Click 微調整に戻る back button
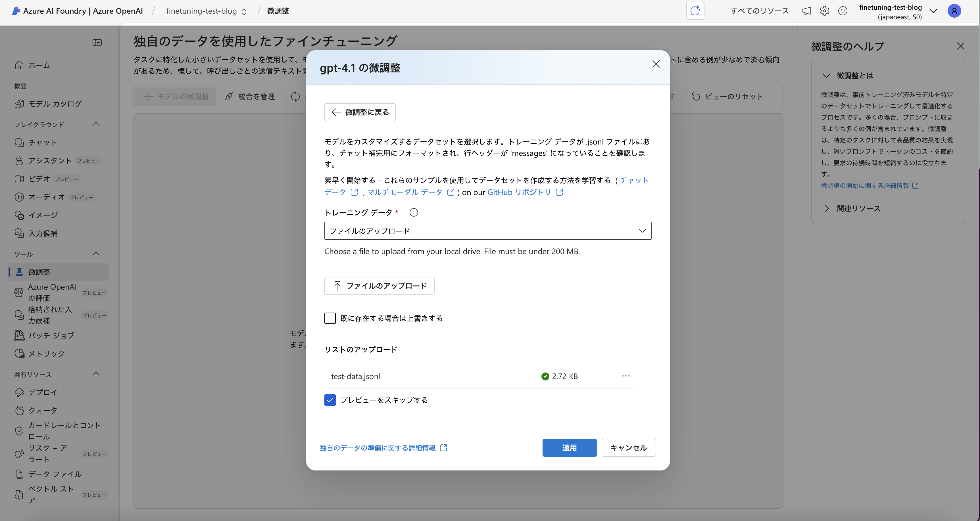The height and width of the screenshot is (521, 980). click(x=360, y=112)
